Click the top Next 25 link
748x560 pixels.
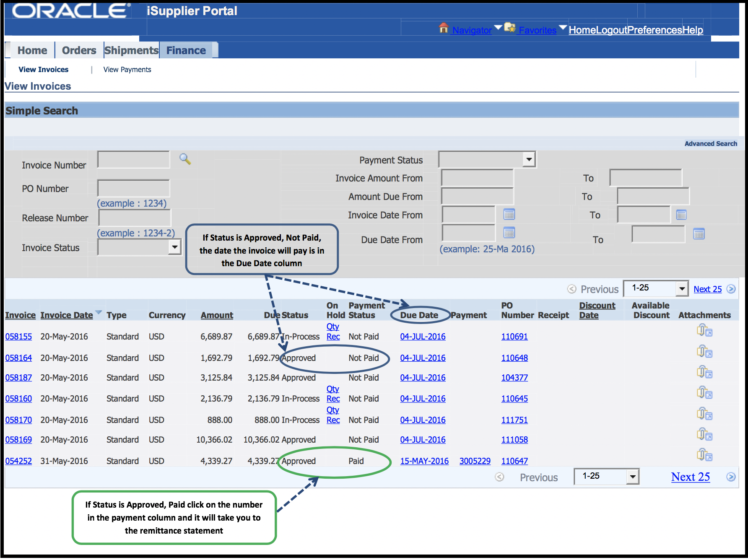[x=708, y=289]
